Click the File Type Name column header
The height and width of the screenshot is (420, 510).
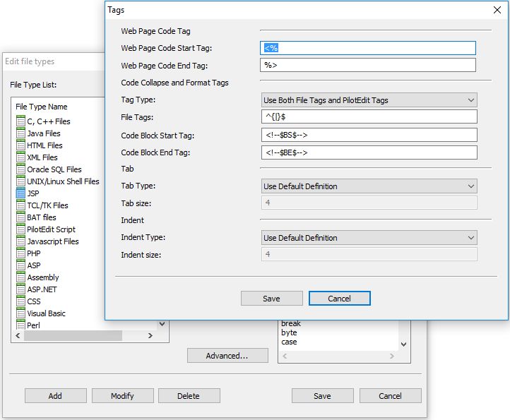point(41,107)
